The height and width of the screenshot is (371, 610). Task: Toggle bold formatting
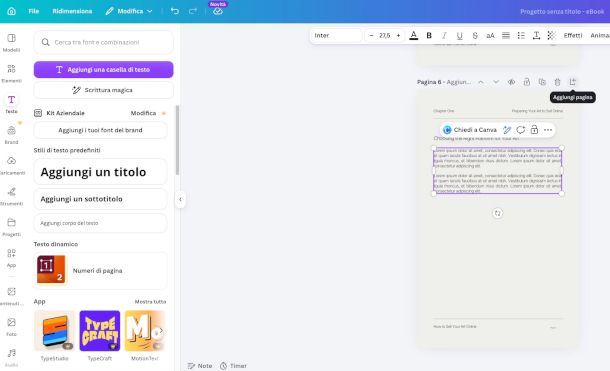point(429,35)
